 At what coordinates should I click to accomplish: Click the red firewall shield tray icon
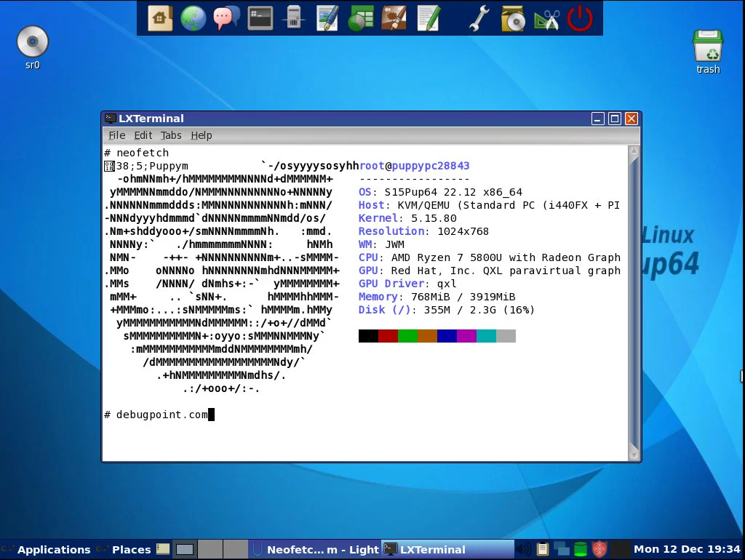[599, 550]
